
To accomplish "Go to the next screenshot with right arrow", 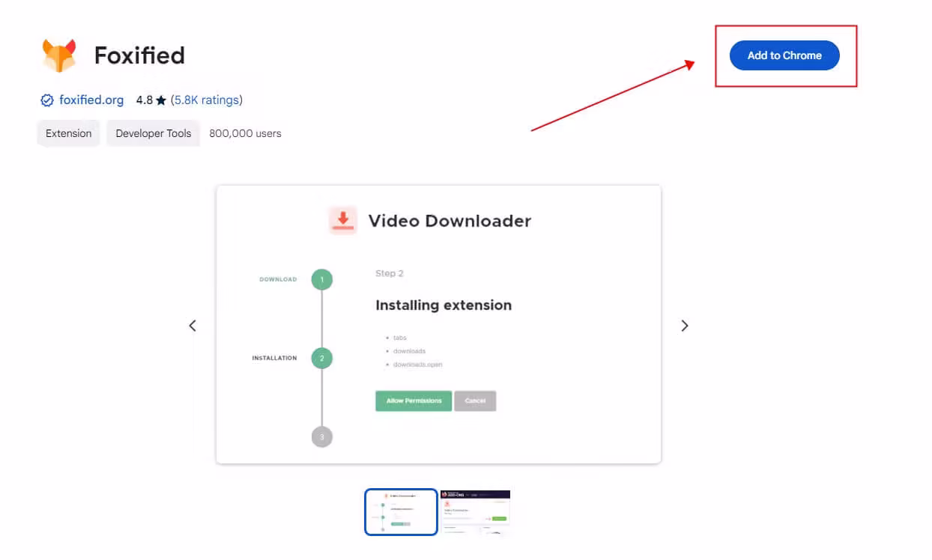I will (x=684, y=325).
